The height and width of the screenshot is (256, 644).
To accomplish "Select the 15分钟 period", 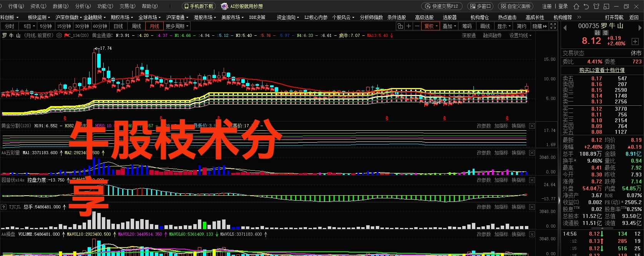I will click(64, 26).
